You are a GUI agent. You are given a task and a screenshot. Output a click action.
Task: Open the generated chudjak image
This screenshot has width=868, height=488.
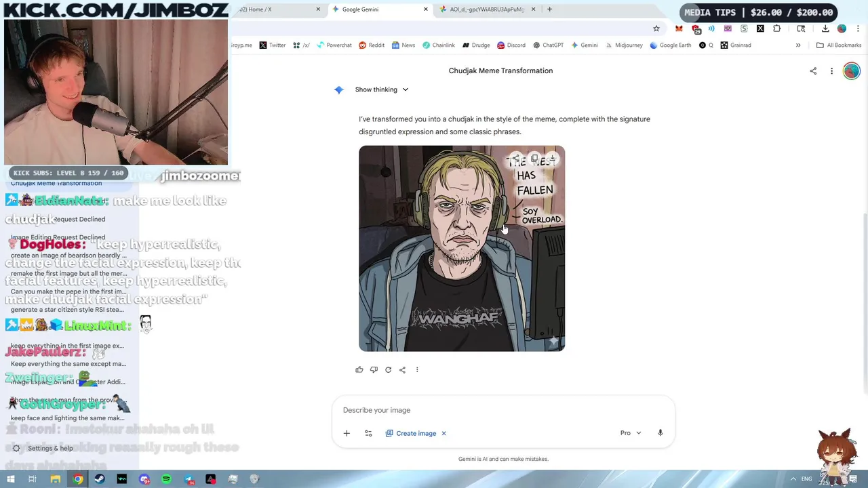tap(462, 248)
